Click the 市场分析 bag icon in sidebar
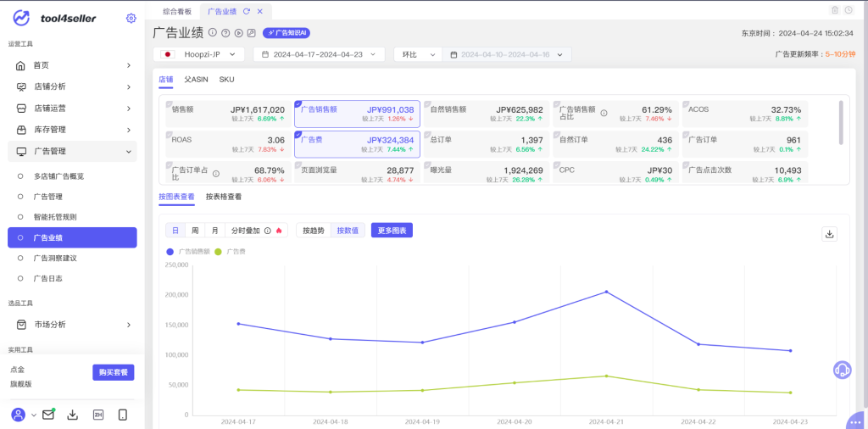This screenshot has height=429, width=868. [21, 325]
